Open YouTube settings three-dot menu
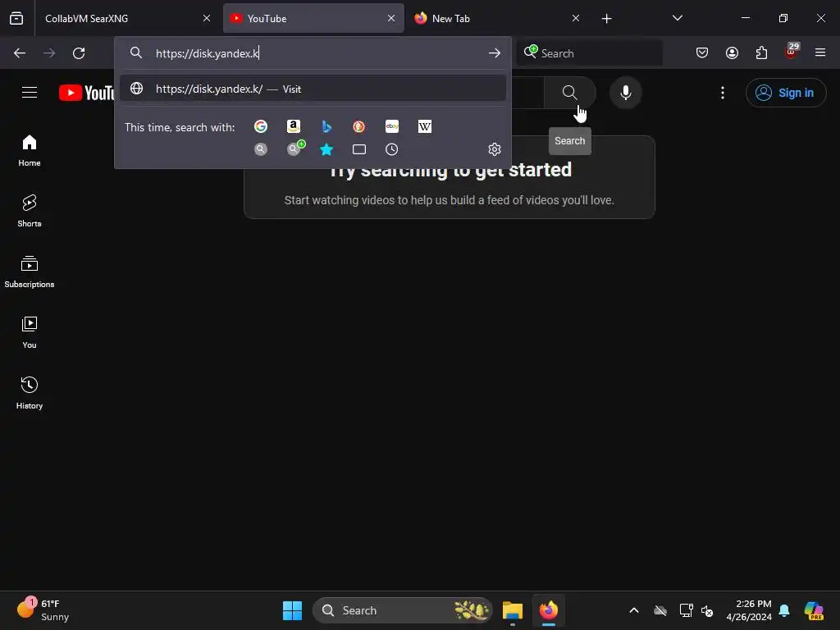This screenshot has height=630, width=840. [723, 93]
